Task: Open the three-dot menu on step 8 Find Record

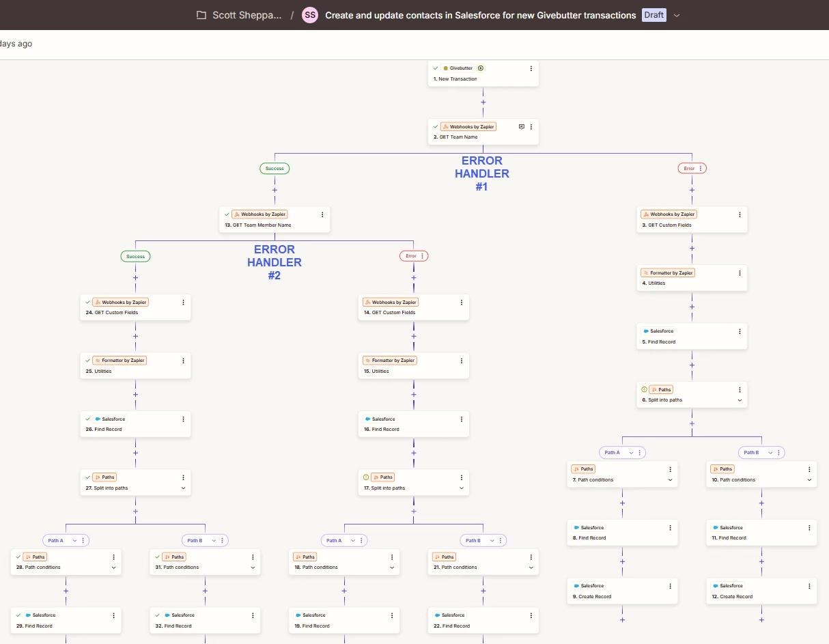Action: (x=670, y=528)
